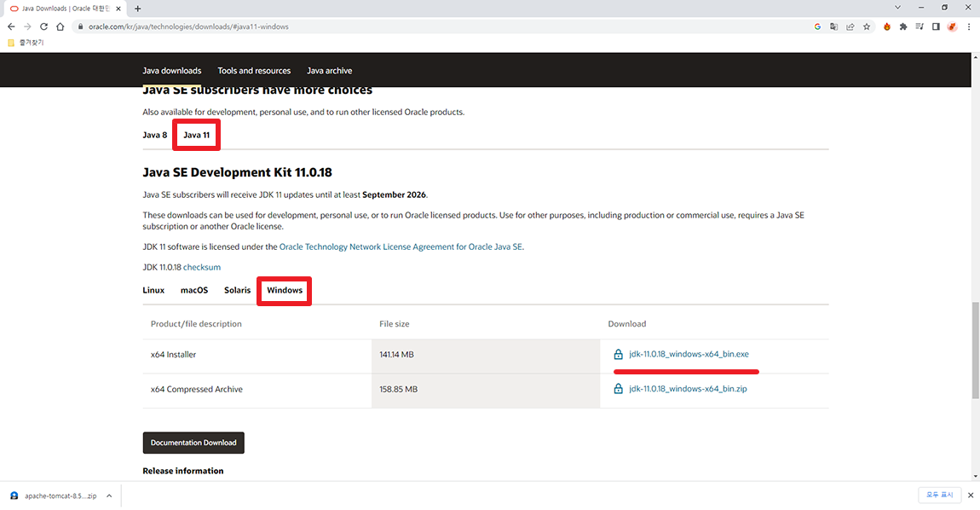Reload the Oracle downloads page
This screenshot has height=510, width=980.
(x=43, y=27)
